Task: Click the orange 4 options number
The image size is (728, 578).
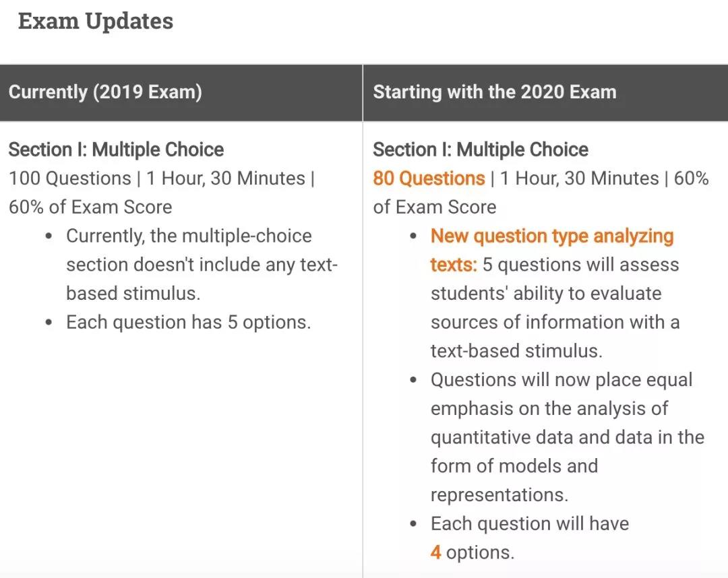Action: tap(435, 552)
